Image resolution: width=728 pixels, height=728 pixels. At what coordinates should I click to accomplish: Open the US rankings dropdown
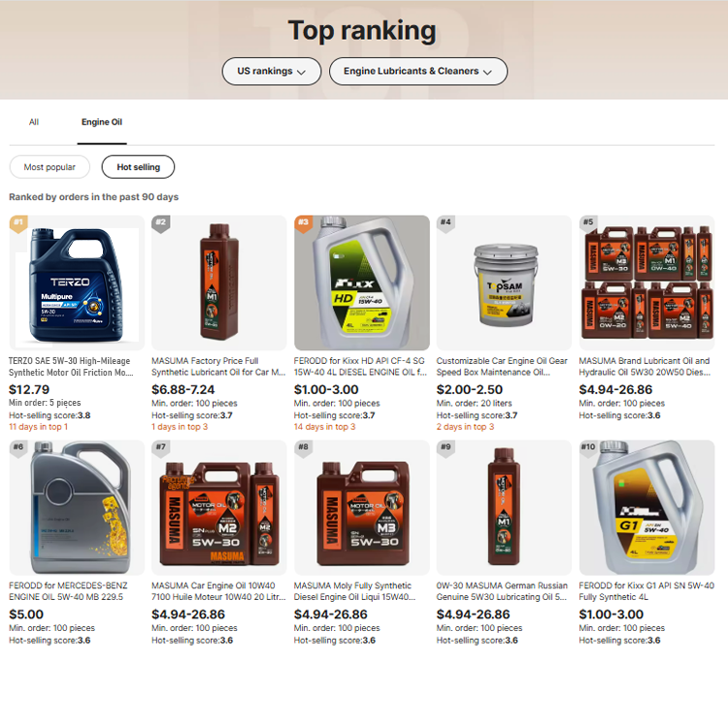pyautogui.click(x=272, y=71)
